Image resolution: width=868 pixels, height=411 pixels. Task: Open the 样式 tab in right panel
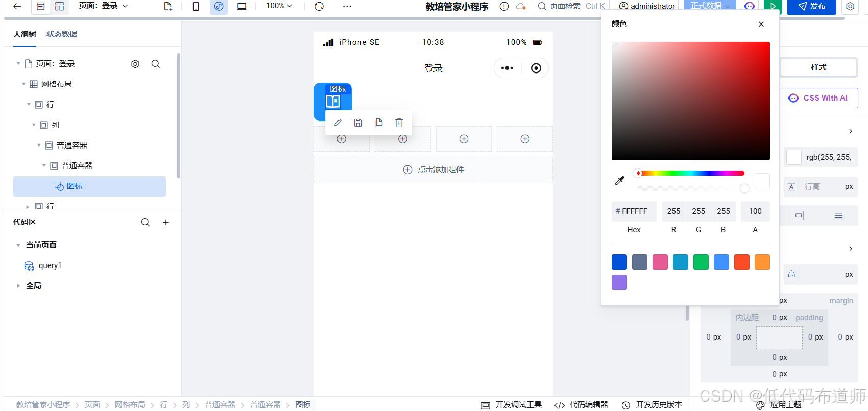tap(818, 67)
